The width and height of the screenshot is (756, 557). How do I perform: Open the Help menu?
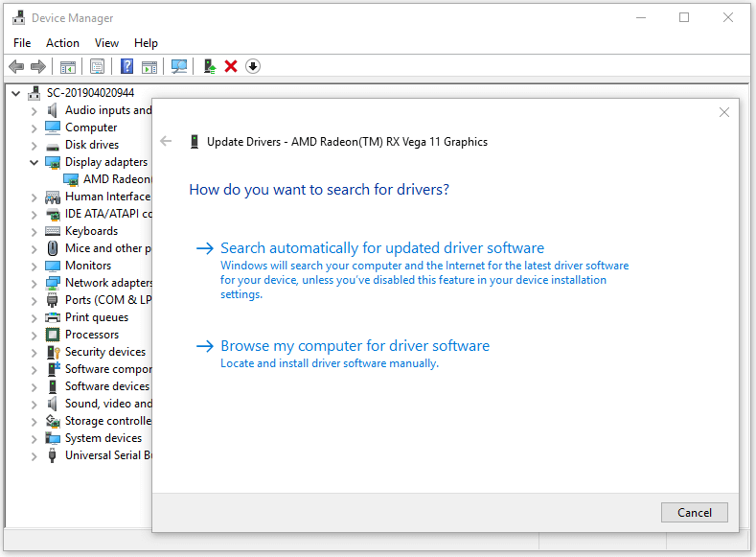146,43
